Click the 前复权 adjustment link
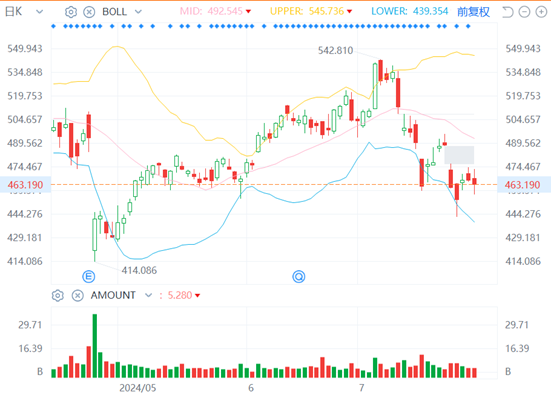 point(473,12)
